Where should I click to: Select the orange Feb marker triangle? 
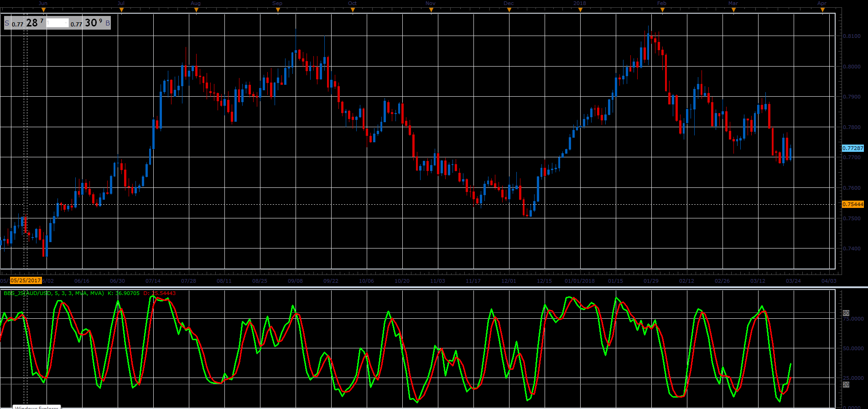tap(662, 10)
